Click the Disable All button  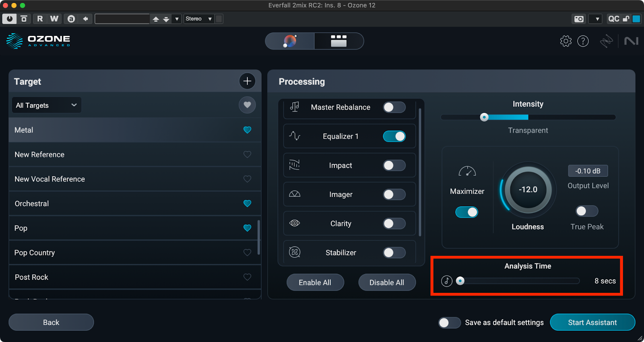[x=386, y=282]
